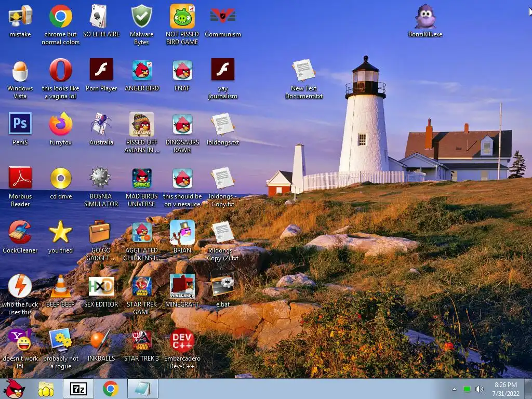Select the 'yay journalism' Flash icon

(x=222, y=69)
